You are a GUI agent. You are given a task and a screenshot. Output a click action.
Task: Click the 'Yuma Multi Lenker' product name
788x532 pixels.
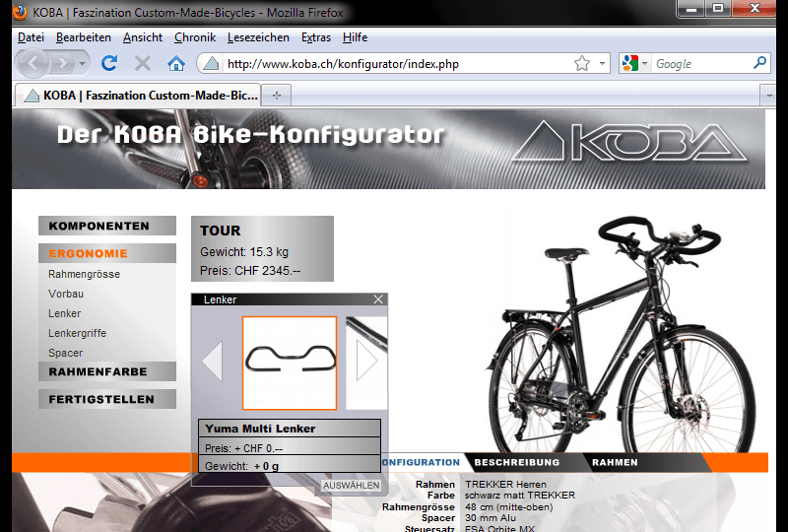click(260, 429)
